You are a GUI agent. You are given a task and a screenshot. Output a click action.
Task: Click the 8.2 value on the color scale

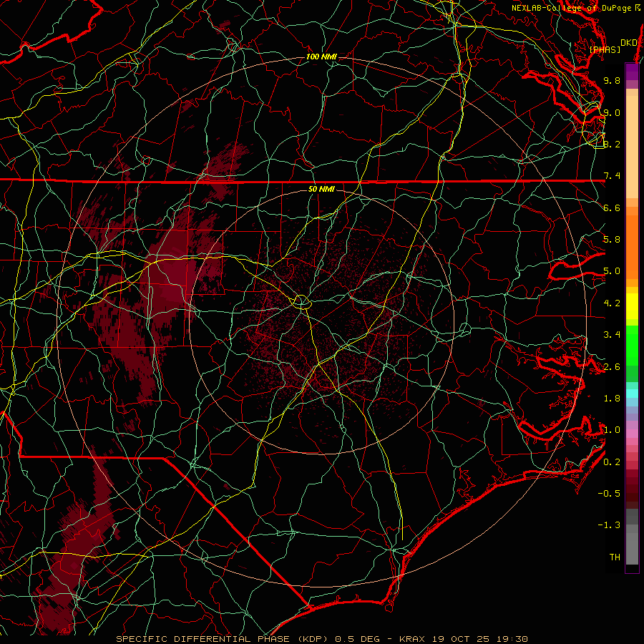[x=612, y=144]
